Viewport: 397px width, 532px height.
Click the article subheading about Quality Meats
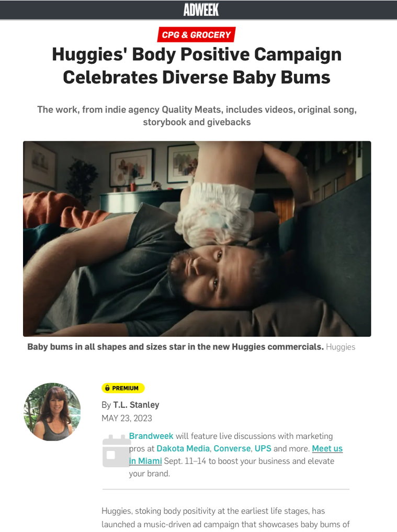pyautogui.click(x=197, y=116)
